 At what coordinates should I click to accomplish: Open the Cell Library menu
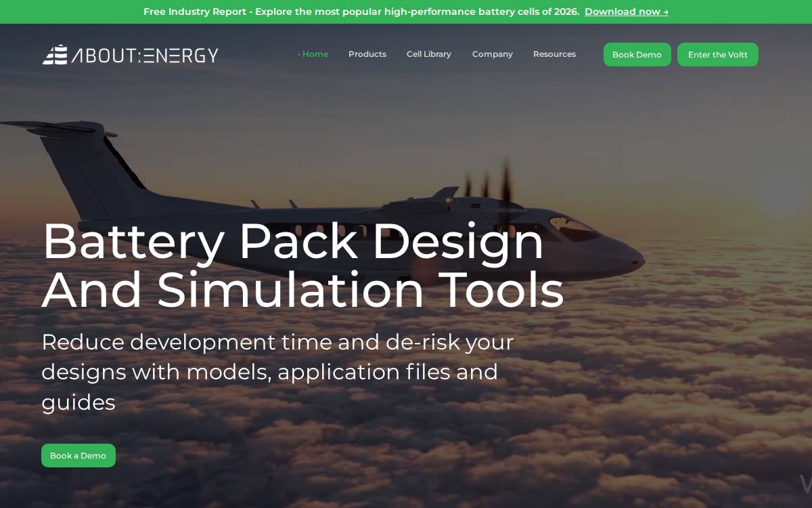(x=429, y=54)
